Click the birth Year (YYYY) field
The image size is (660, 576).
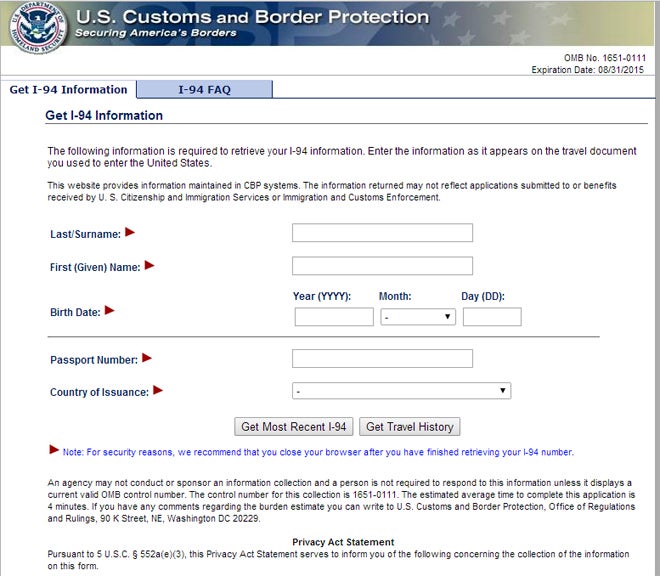[334, 317]
